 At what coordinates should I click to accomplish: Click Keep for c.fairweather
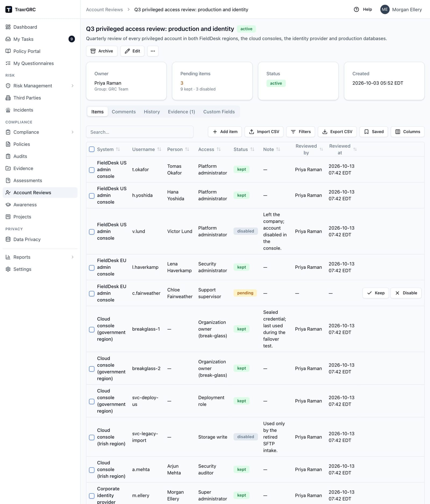click(375, 293)
